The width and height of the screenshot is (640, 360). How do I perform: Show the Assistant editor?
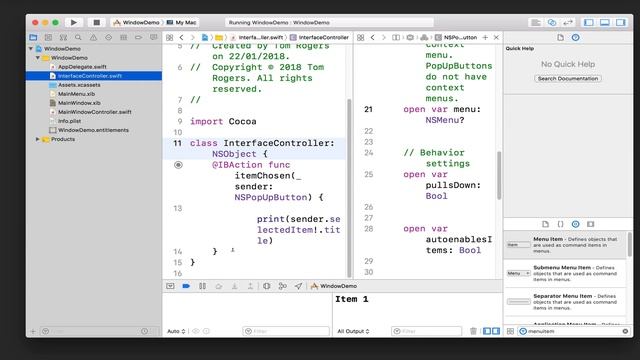(552, 22)
